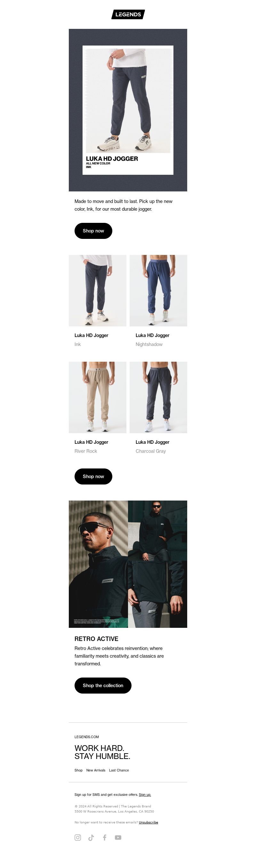
Task: Open the New Arrivals footer link
Action: click(x=96, y=770)
